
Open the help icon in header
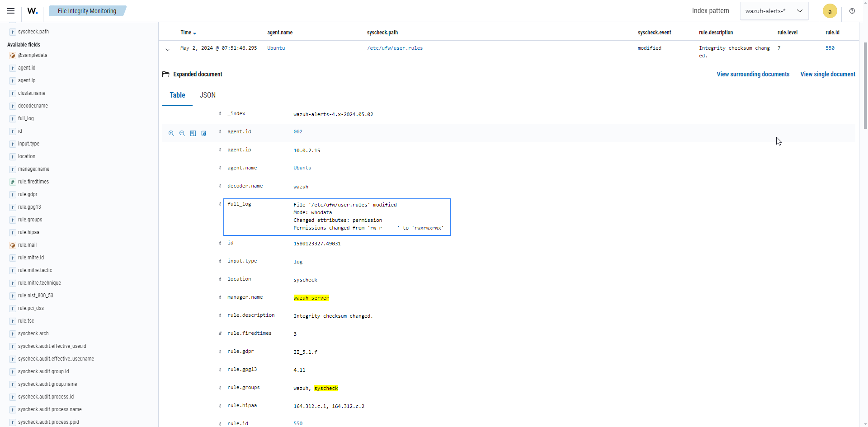(x=852, y=11)
